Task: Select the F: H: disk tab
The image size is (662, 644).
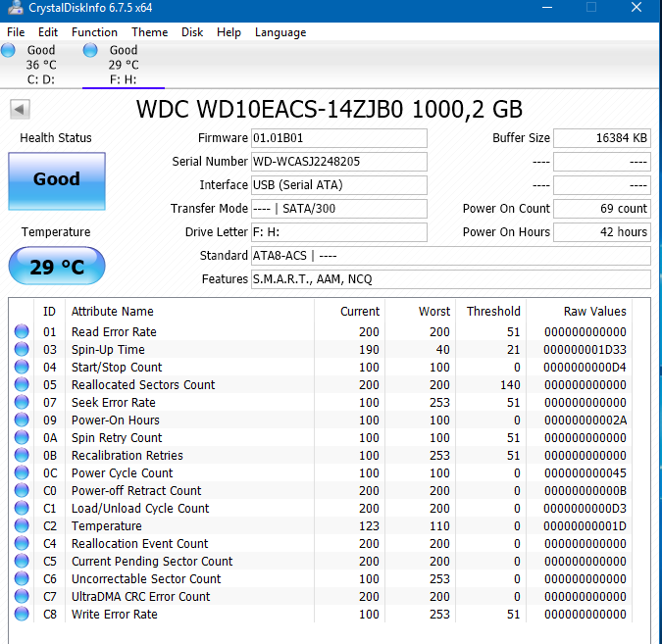Action: [x=124, y=65]
